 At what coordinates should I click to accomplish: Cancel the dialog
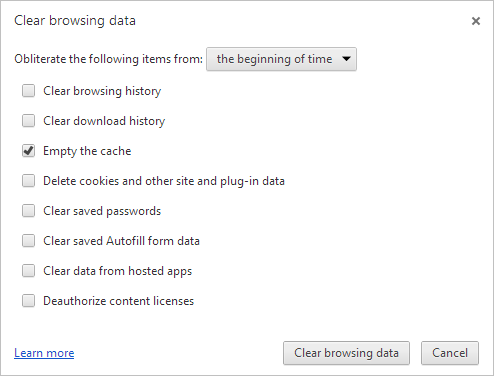(450, 353)
